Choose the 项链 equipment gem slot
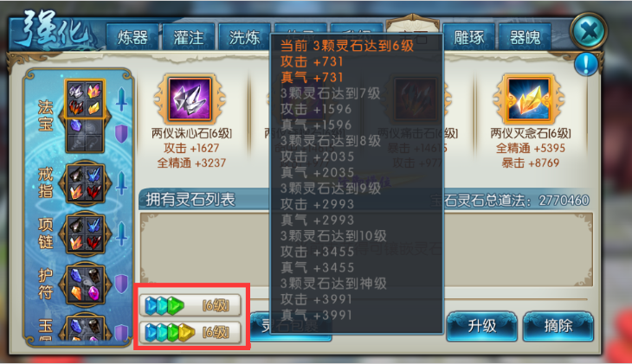The image size is (632, 364). pyautogui.click(x=85, y=233)
